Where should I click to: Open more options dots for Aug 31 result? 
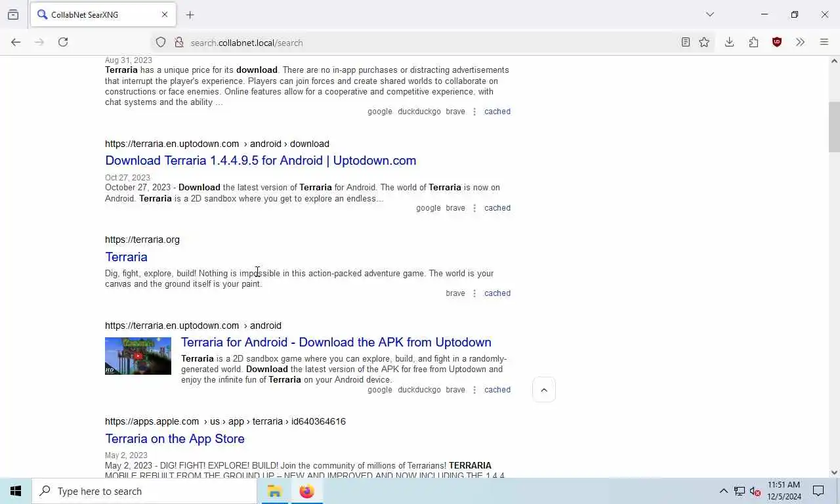[x=474, y=112]
